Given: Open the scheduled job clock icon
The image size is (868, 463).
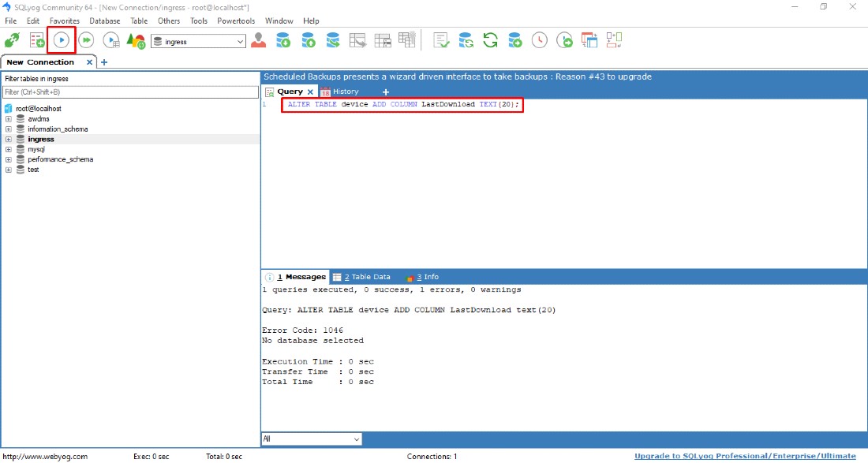Looking at the screenshot, I should (540, 40).
